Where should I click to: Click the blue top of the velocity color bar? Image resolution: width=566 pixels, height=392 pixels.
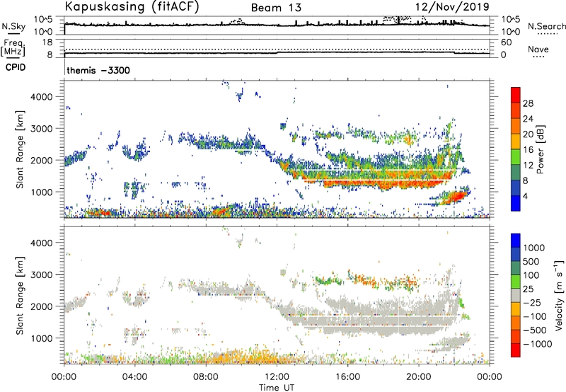[x=516, y=241]
